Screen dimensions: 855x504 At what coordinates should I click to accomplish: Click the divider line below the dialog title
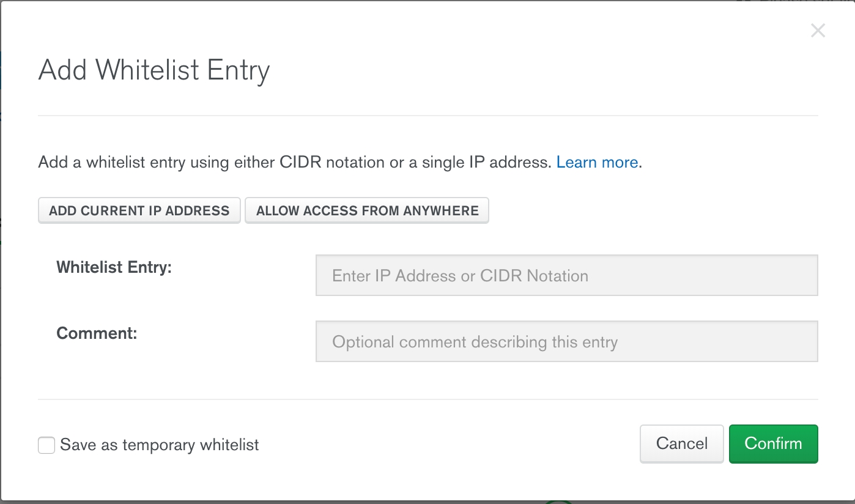(428, 115)
